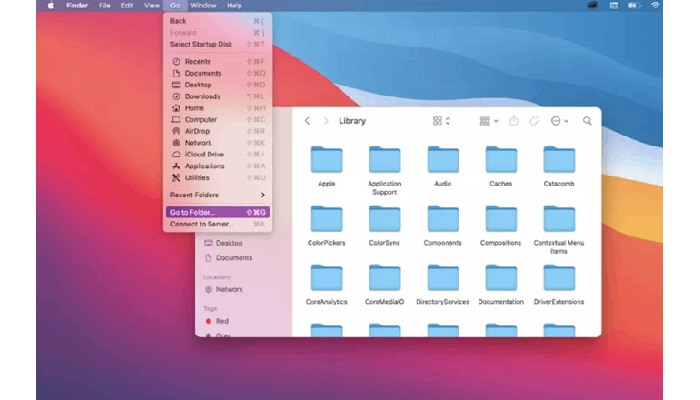Screen dimensions: 700x400
Task: Go to Utilities from Go menu
Action: (x=217, y=178)
